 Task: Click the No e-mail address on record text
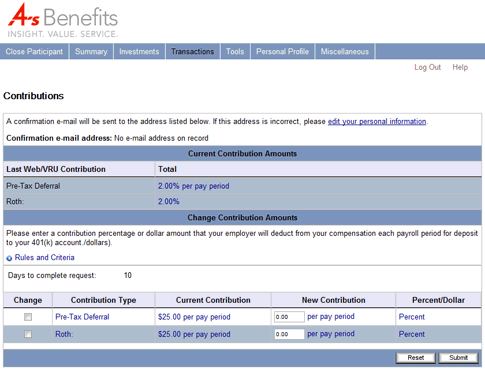(161, 138)
